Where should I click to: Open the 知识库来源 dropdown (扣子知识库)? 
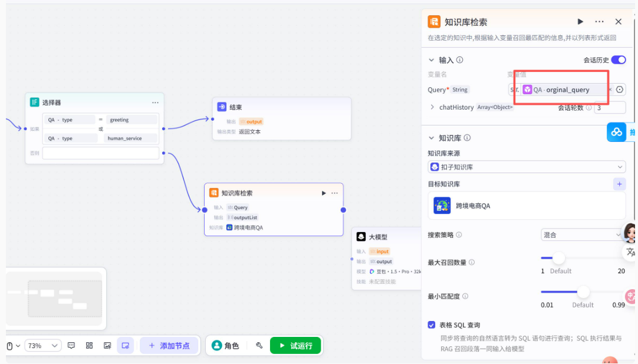tap(527, 167)
